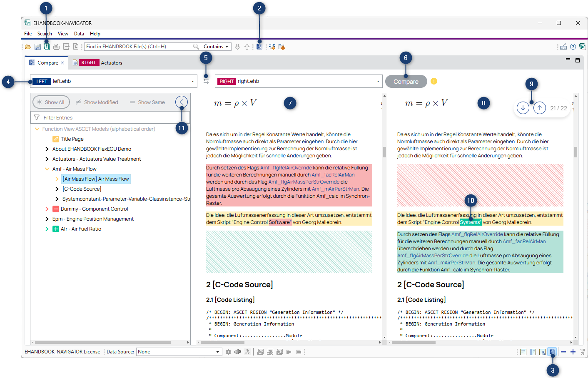Click the export to PDF icon
This screenshot has width=588, height=378.
click(76, 47)
